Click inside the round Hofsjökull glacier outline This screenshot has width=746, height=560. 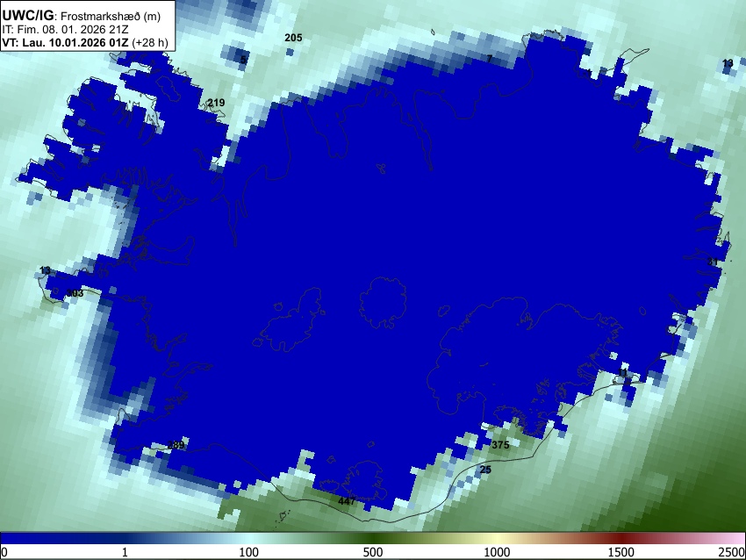tap(383, 302)
